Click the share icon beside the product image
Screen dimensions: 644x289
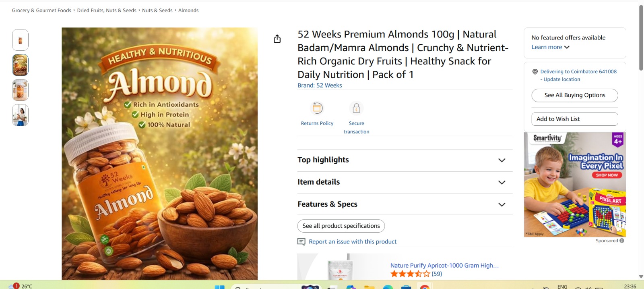(x=277, y=39)
